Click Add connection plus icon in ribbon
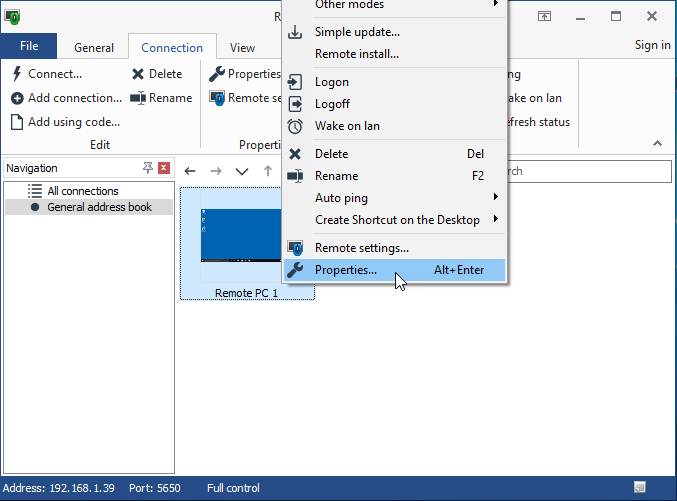Image resolution: width=677 pixels, height=501 pixels. pyautogui.click(x=18, y=98)
